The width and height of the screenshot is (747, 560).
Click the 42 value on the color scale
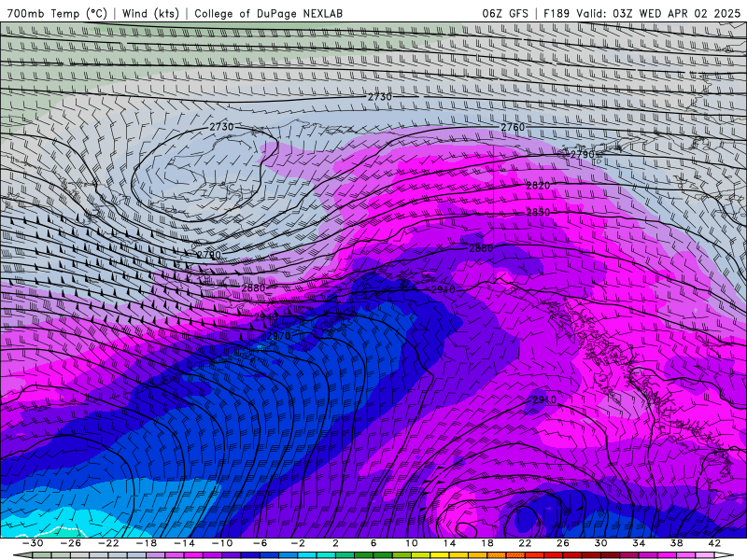point(714,543)
